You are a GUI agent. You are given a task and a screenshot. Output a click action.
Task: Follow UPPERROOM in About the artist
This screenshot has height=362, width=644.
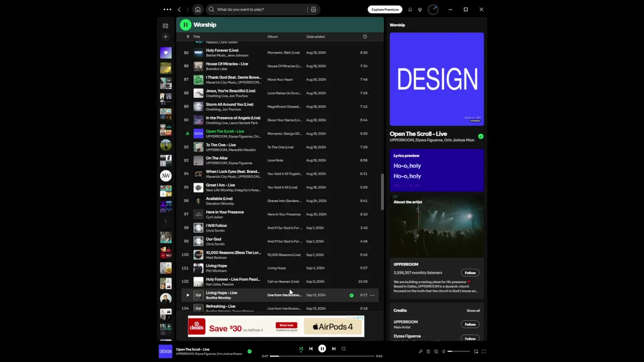(470, 273)
